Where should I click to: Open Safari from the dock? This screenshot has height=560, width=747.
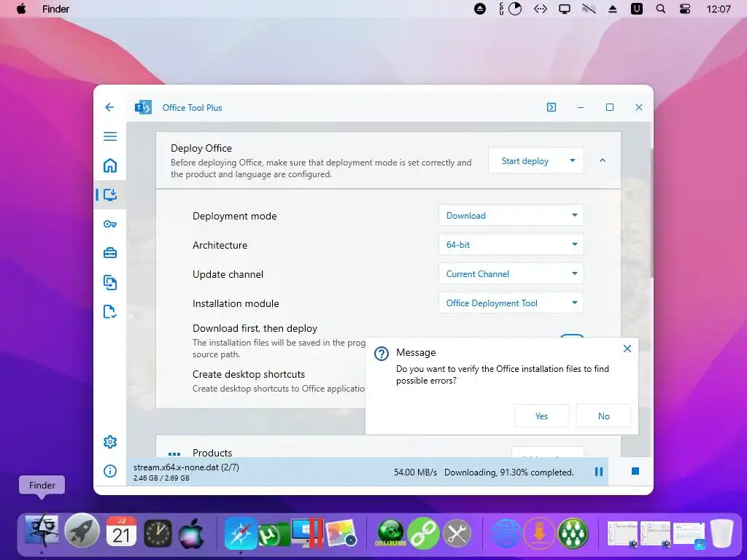(x=241, y=532)
